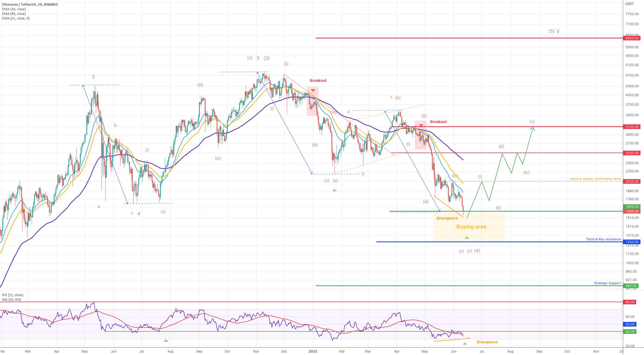Click the green 40.00 RSI level tag
This screenshot has height=355, width=644.
[630, 331]
